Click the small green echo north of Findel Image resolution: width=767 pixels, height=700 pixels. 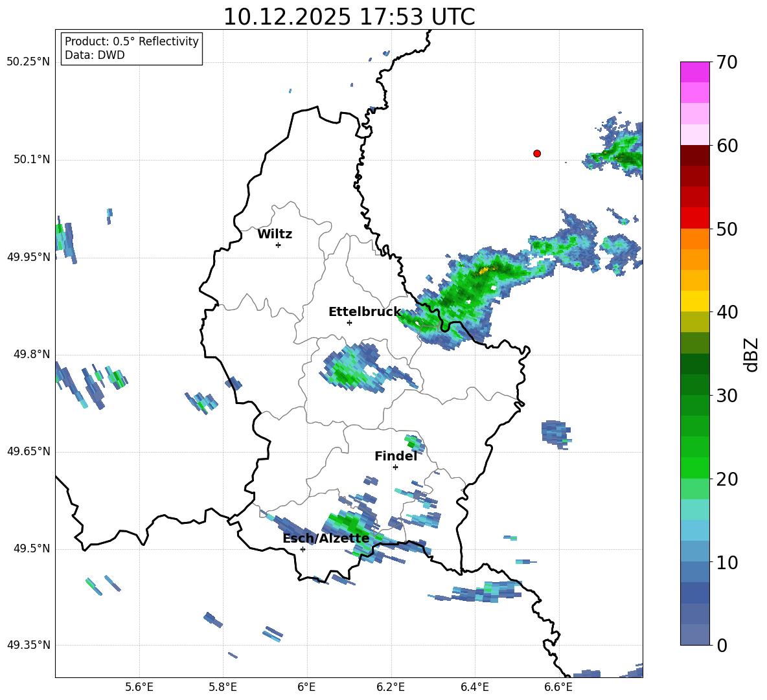(415, 443)
